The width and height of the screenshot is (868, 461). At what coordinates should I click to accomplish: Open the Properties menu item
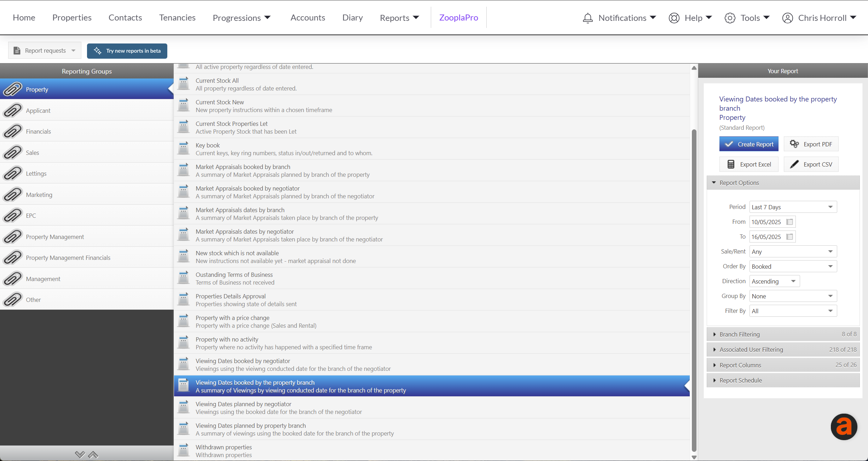pos(72,18)
